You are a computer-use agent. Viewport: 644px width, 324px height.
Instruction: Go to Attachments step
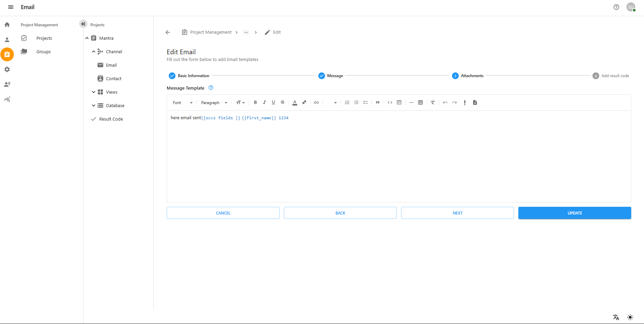point(468,76)
